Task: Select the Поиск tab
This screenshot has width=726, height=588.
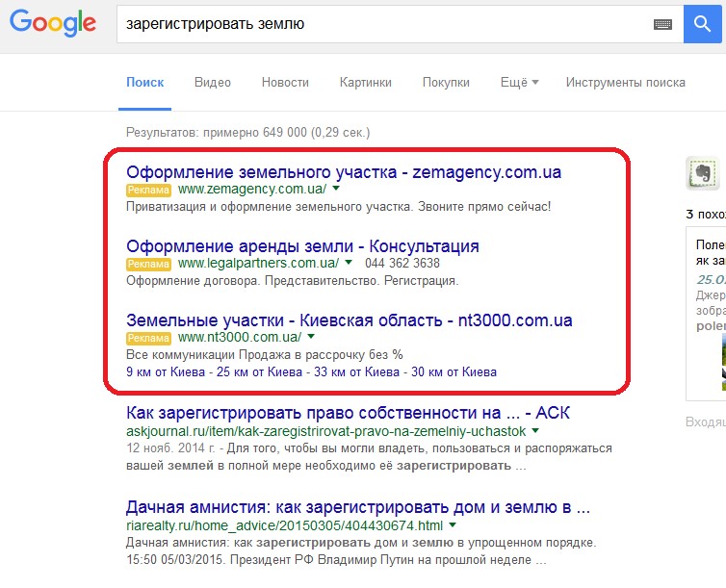Action: pos(145,83)
